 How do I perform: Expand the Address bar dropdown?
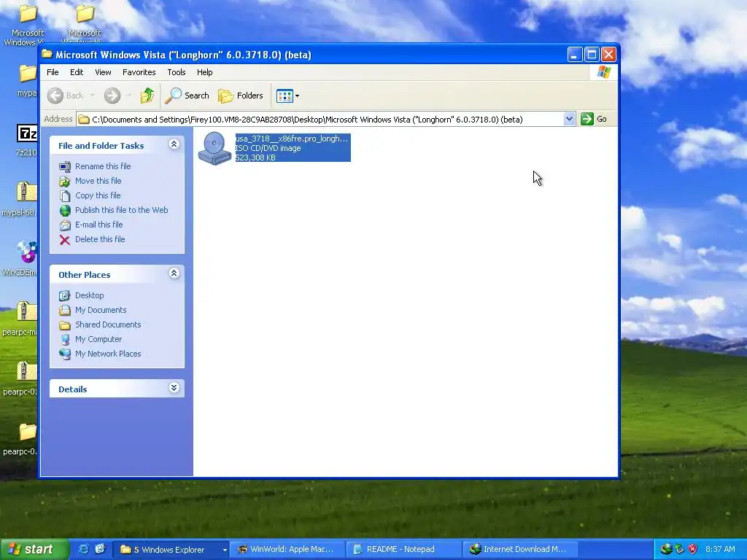coord(569,119)
